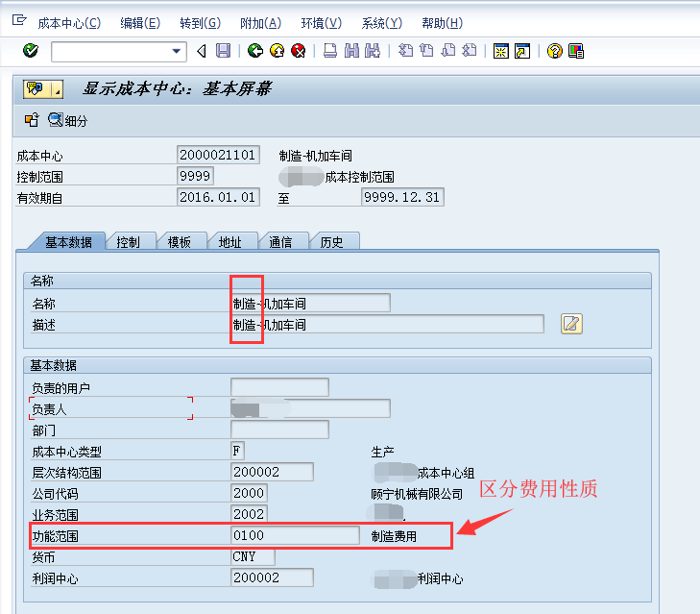Image resolution: width=700 pixels, height=614 pixels.
Task: Click the 制造费用 description text
Action: click(394, 536)
